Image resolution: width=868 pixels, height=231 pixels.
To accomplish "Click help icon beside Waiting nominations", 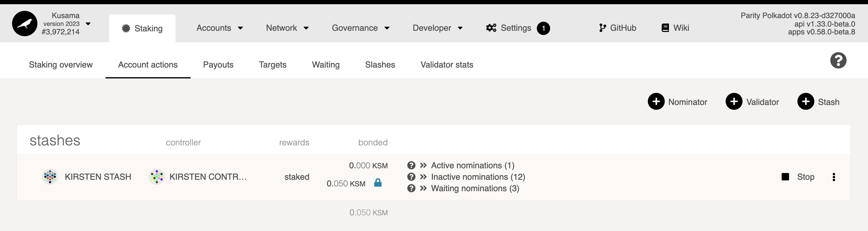I will pos(411,188).
